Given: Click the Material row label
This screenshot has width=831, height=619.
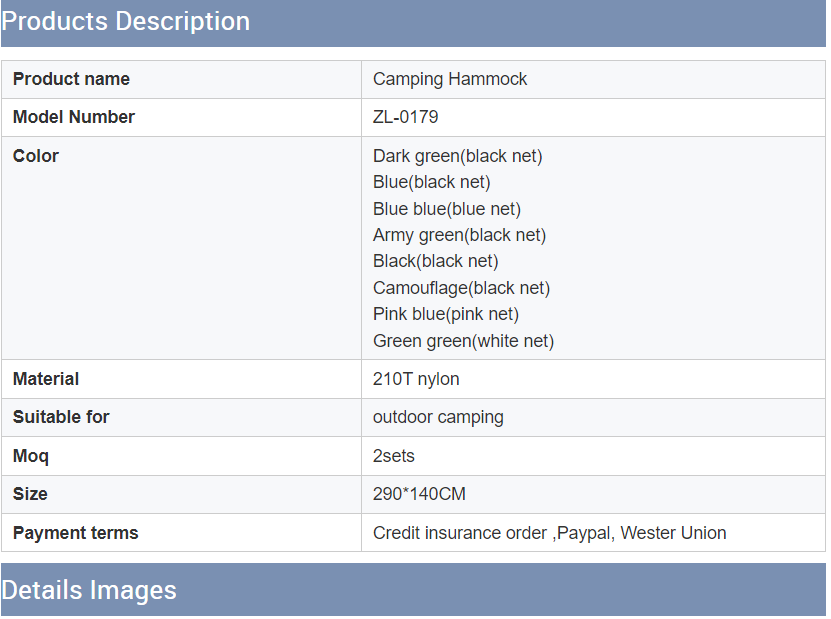Looking at the screenshot, I should tap(46, 379).
